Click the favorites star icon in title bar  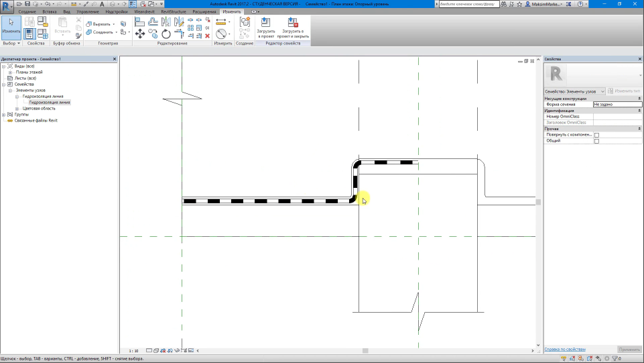point(519,4)
